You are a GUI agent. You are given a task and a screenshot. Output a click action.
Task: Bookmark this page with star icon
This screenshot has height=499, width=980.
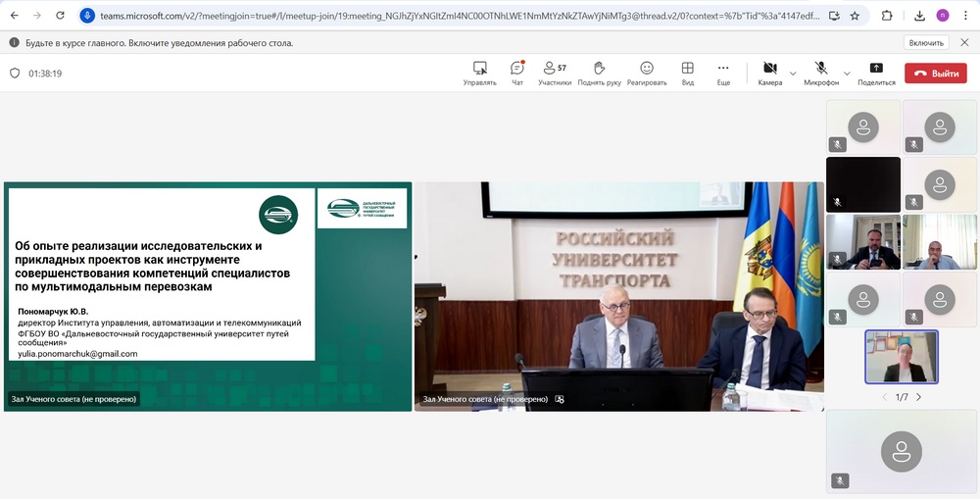tap(855, 16)
